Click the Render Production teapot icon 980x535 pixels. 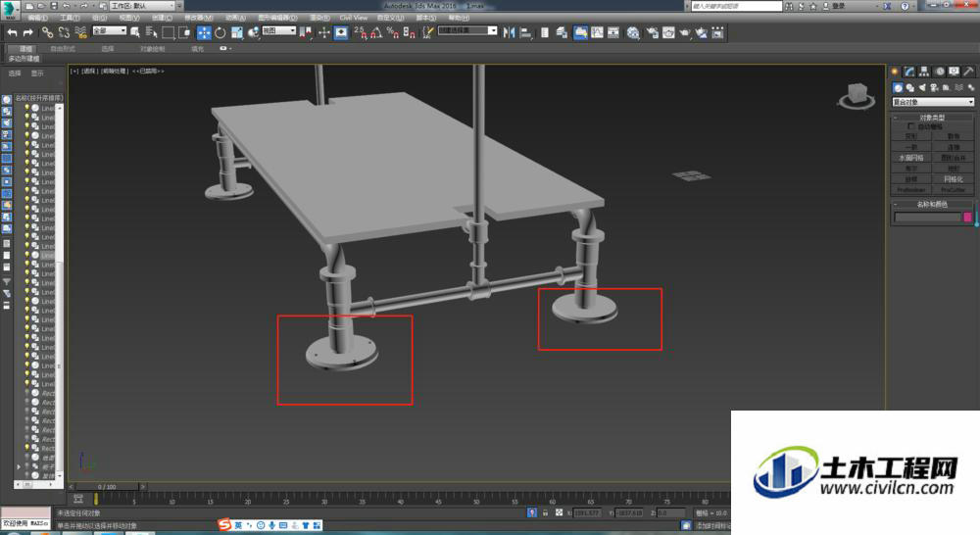[x=685, y=32]
